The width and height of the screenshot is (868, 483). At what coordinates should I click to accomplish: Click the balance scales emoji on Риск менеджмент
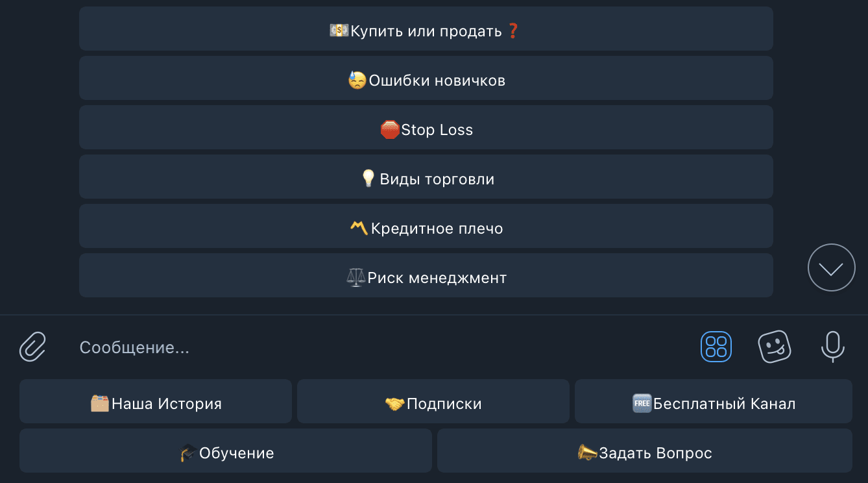point(356,278)
